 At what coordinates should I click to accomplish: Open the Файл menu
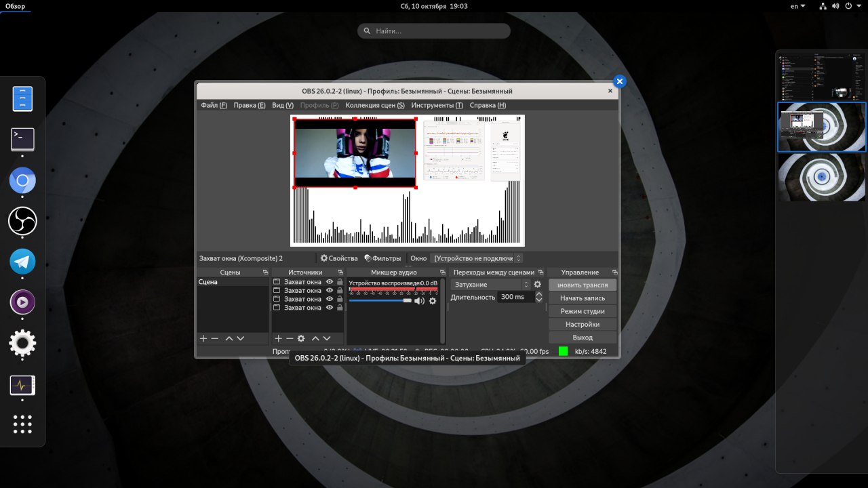[214, 105]
